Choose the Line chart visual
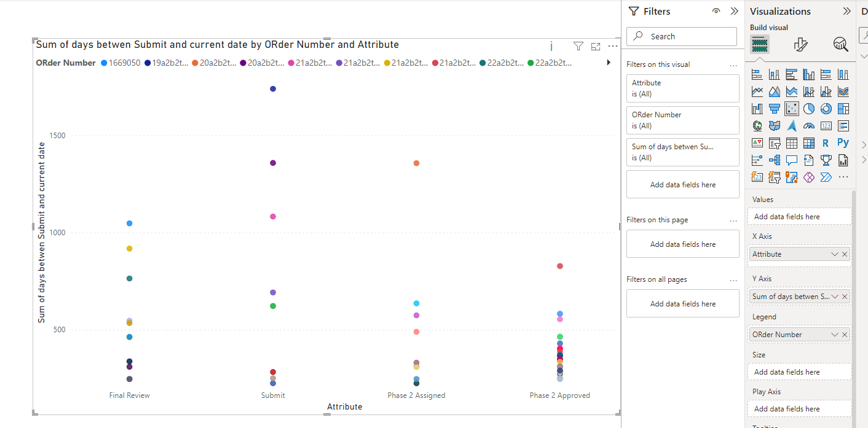Viewport: 868px width, 428px height. tap(757, 91)
